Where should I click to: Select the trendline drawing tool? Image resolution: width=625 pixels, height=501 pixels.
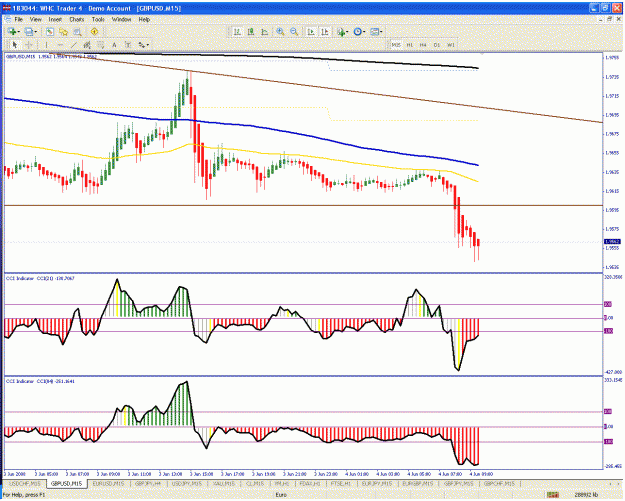click(x=73, y=45)
